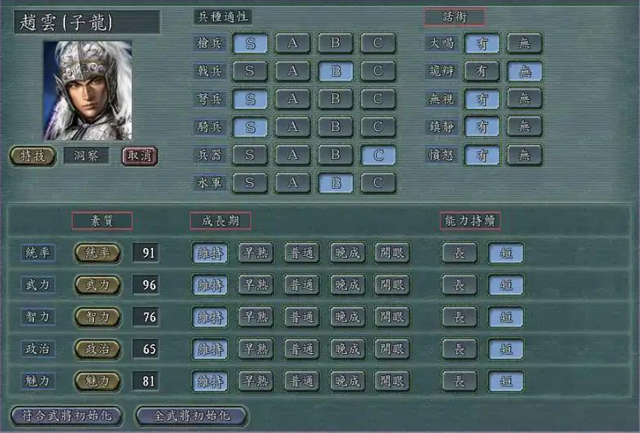The width and height of the screenshot is (640, 433).
Task: Set 戟兵 aptitude to C
Action: (x=378, y=71)
